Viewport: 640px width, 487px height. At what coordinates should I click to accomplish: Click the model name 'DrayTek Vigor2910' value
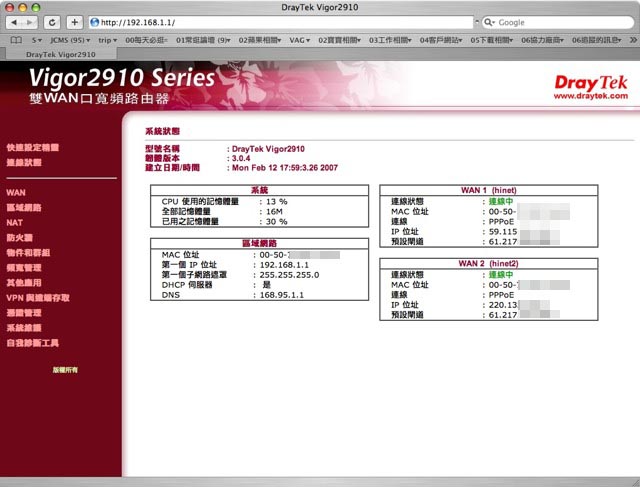[x=268, y=149]
